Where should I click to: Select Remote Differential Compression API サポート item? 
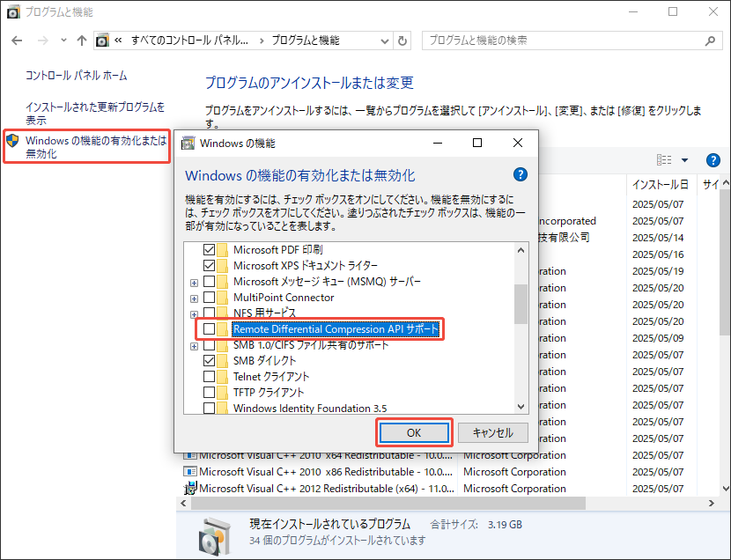336,329
